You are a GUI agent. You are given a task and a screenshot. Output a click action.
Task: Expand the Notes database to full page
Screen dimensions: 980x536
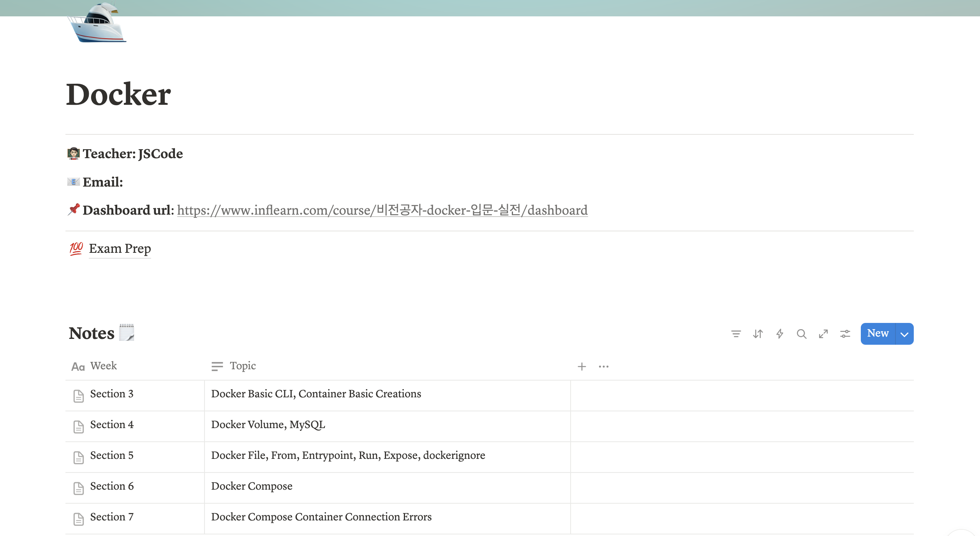pos(823,334)
